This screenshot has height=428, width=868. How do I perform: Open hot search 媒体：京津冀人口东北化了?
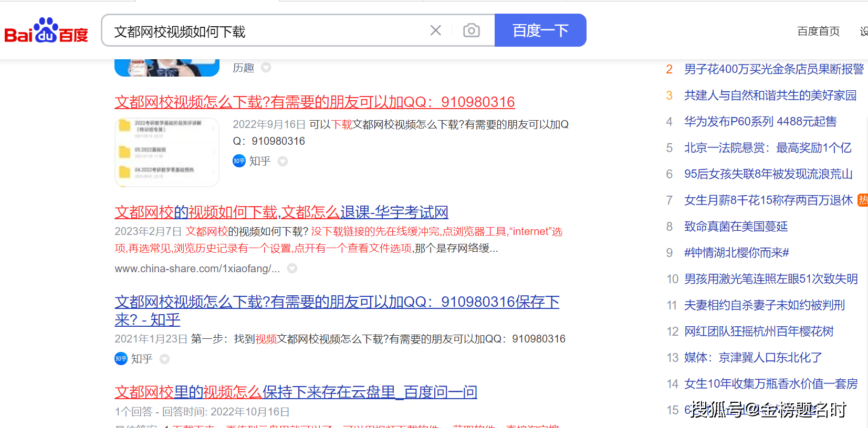tap(753, 358)
